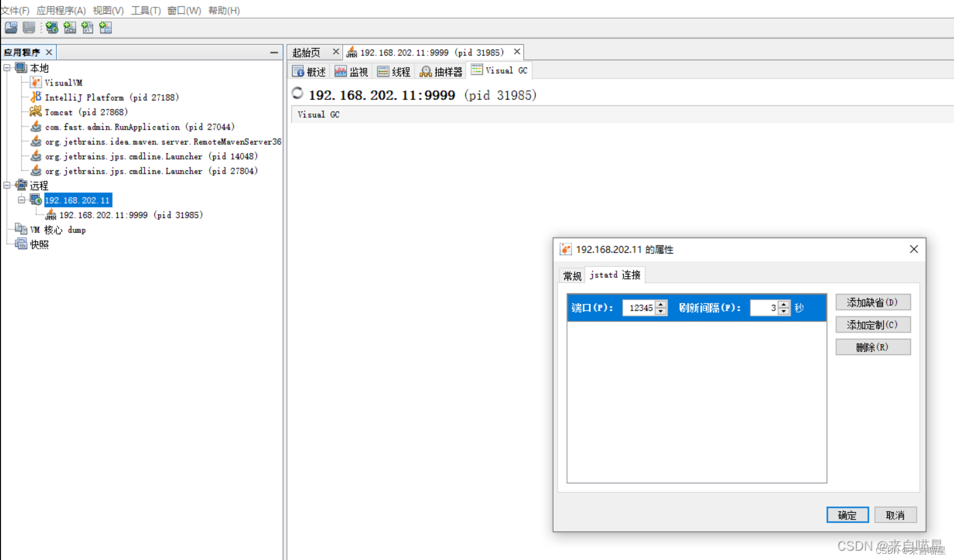Select com.fast.admin.RunApplication (pid 27044)

(x=140, y=127)
